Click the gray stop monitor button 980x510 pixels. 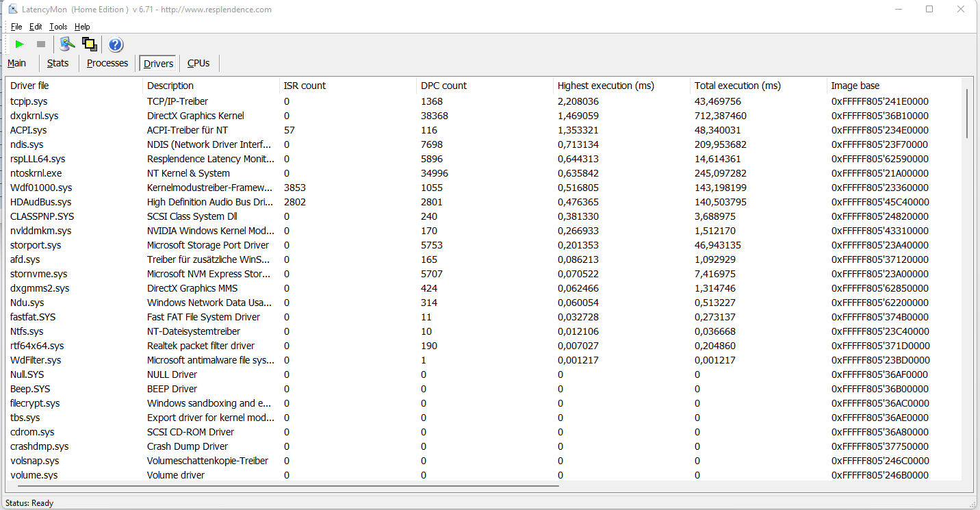41,44
